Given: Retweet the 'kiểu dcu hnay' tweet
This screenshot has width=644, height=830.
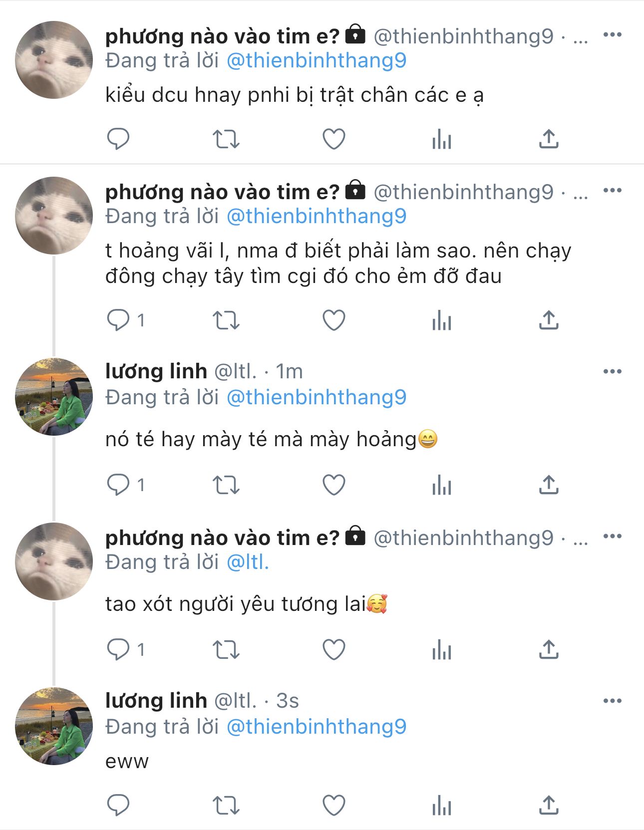Looking at the screenshot, I should [226, 139].
